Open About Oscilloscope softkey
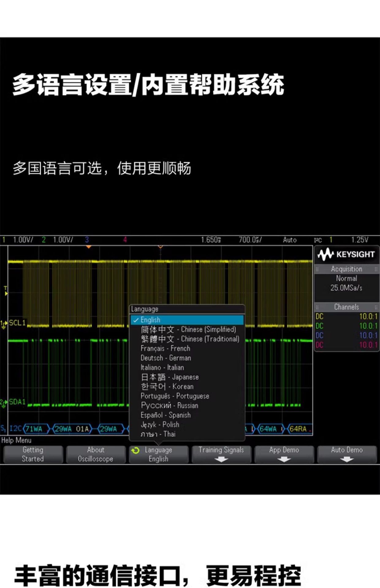Image resolution: width=380 pixels, height=588 pixels. pyautogui.click(x=96, y=454)
